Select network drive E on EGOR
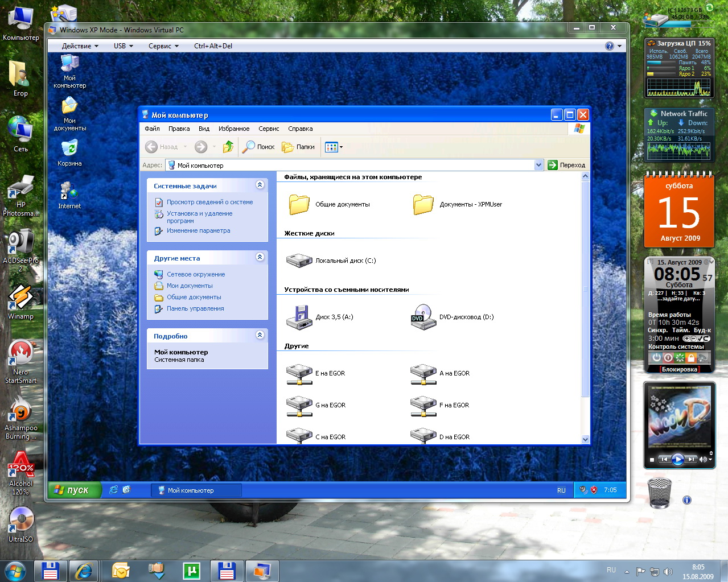This screenshot has width=728, height=582. [x=299, y=373]
